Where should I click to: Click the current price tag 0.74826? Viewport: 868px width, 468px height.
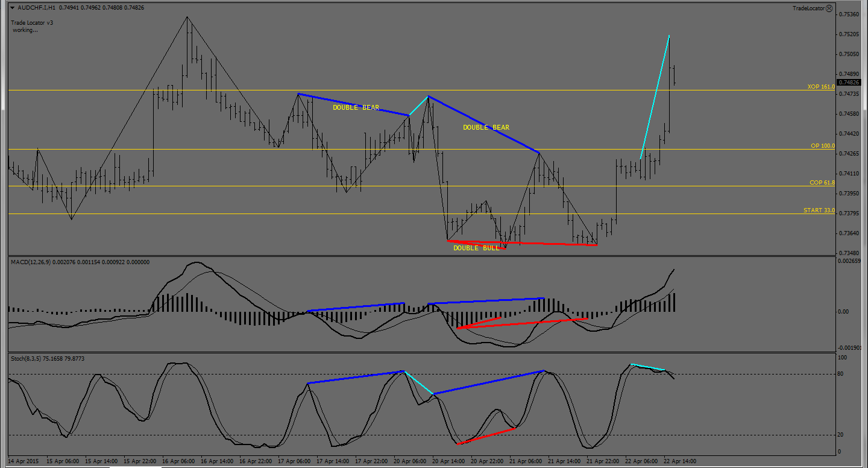849,82
